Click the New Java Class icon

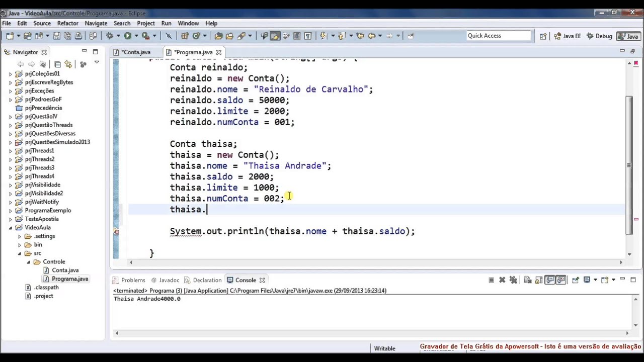pos(196,36)
